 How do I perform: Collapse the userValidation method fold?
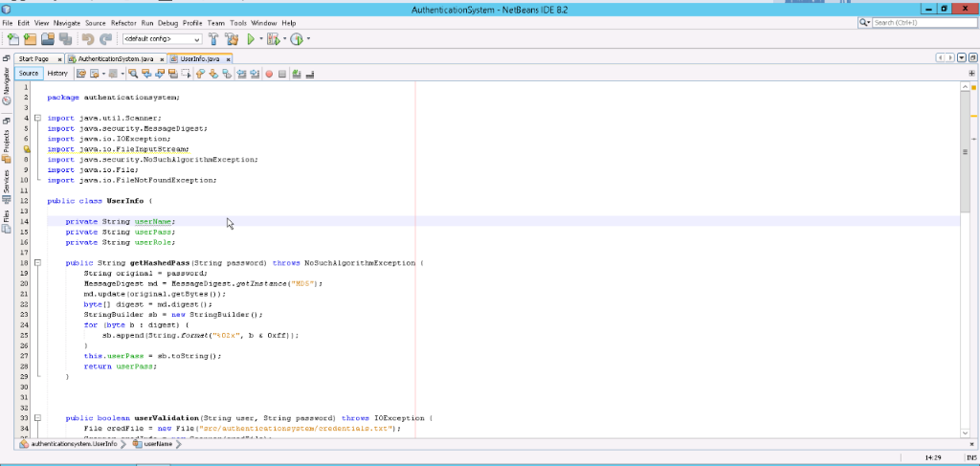(x=37, y=418)
